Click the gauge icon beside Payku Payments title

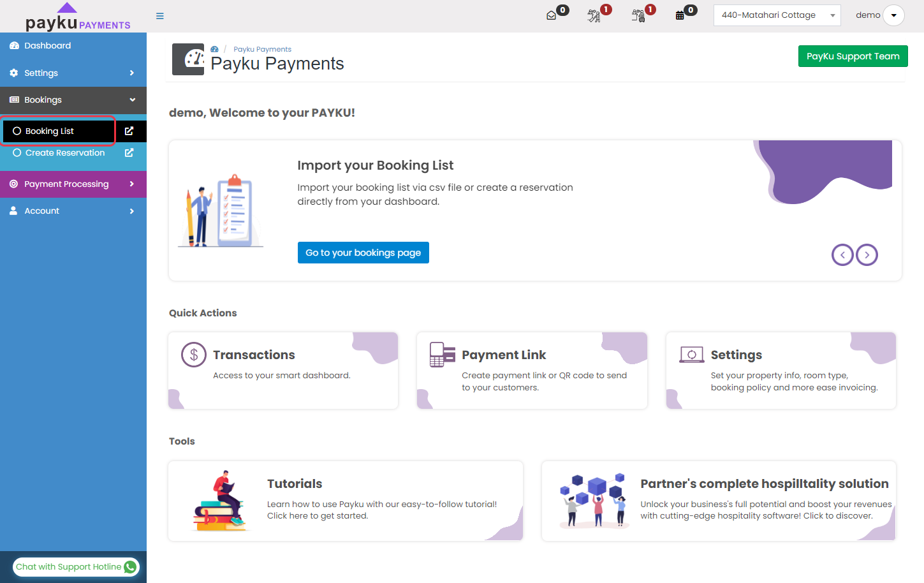188,59
